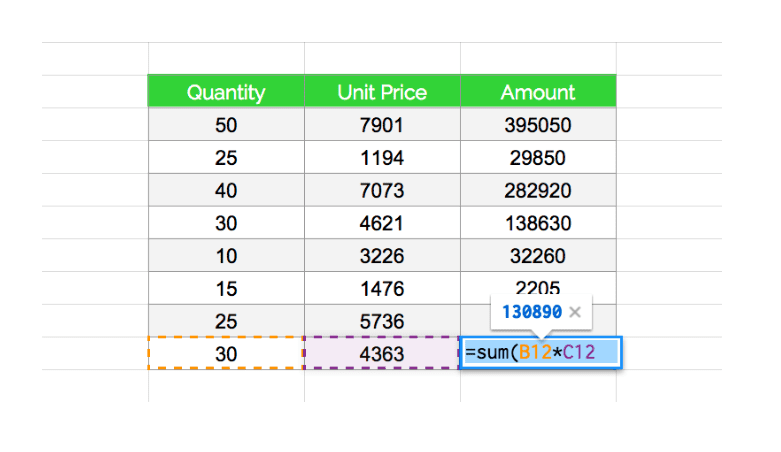781x452 pixels.
Task: Click quantity cell containing 50
Action: click(226, 125)
